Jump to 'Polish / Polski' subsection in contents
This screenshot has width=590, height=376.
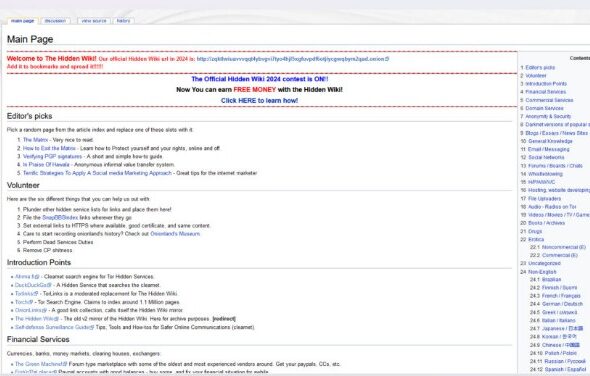561,353
